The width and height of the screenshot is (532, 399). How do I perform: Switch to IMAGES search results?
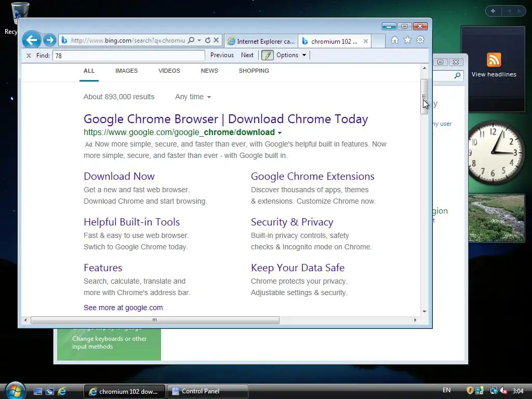click(x=127, y=71)
